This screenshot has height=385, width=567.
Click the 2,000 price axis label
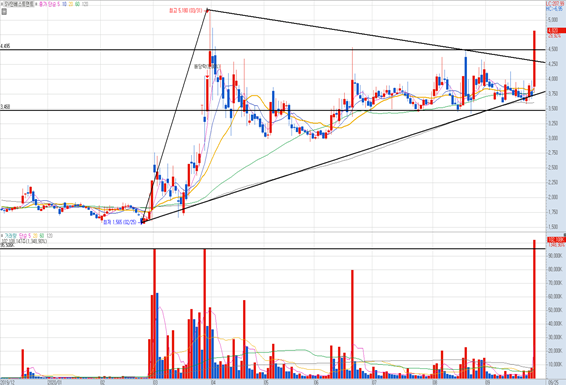553,197
